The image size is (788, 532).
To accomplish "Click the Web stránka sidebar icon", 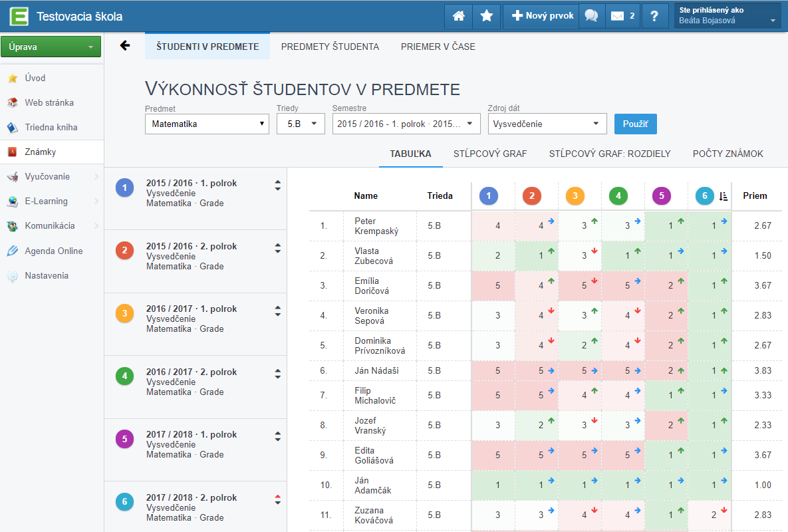I will click(x=13, y=102).
